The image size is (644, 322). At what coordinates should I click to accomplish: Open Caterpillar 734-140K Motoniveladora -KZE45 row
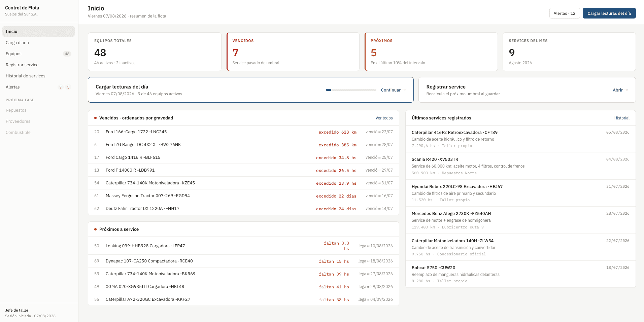243,183
